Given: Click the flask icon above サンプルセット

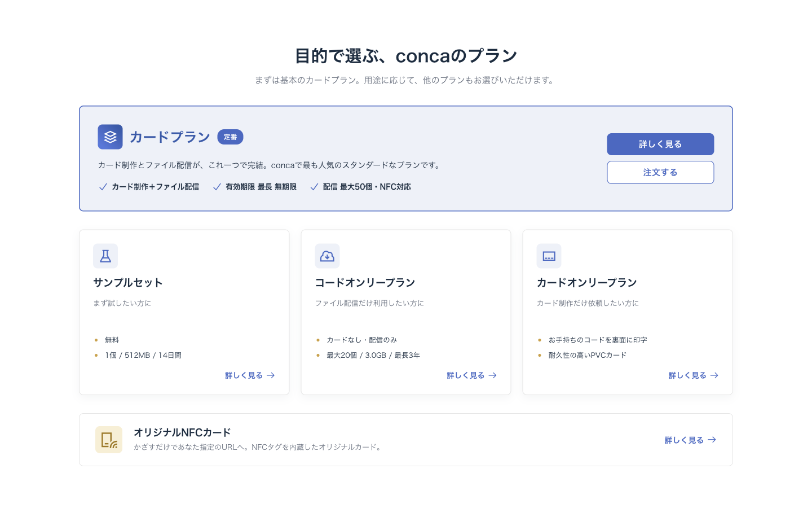Looking at the screenshot, I should click(x=105, y=256).
